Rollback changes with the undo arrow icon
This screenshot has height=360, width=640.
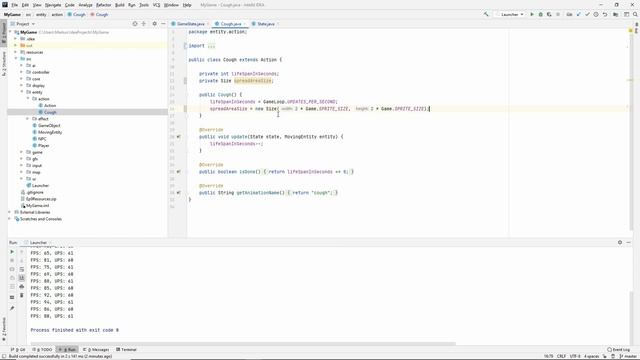(x=605, y=14)
